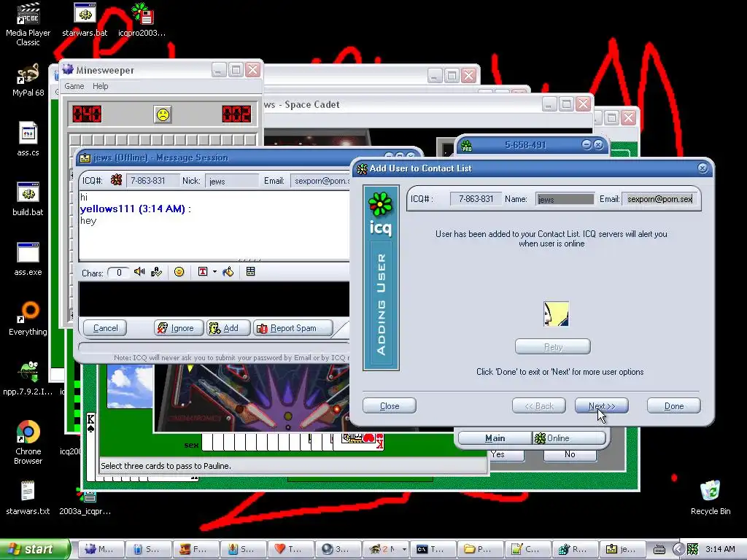This screenshot has height=560, width=747.
Task: Click ICQ# field in Add User dialog
Action: click(476, 199)
